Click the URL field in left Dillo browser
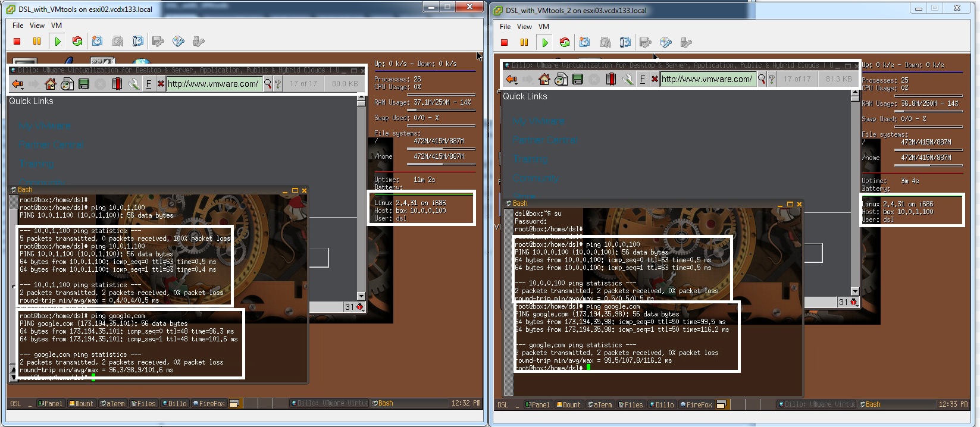Screen dimensions: 980x427 pos(213,84)
